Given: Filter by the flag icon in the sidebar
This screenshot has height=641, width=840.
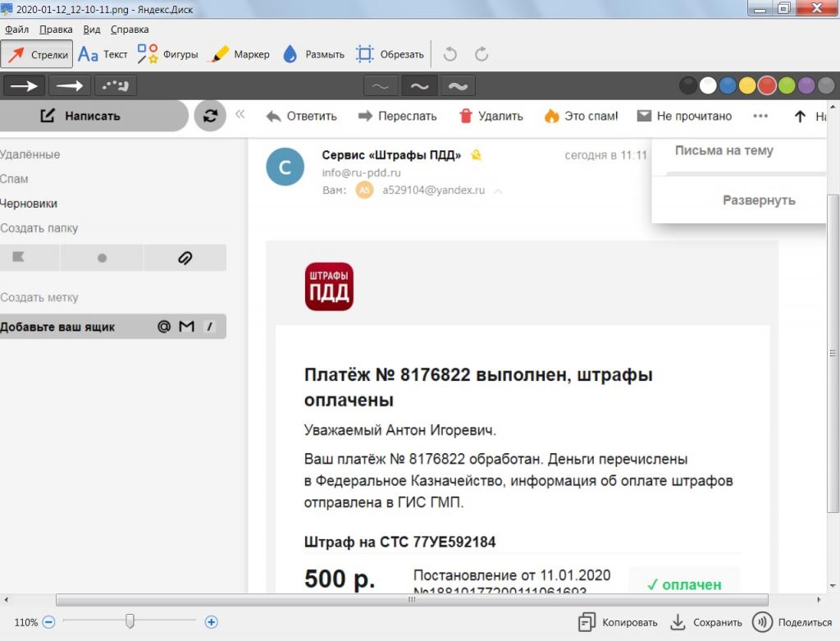Looking at the screenshot, I should 18,257.
